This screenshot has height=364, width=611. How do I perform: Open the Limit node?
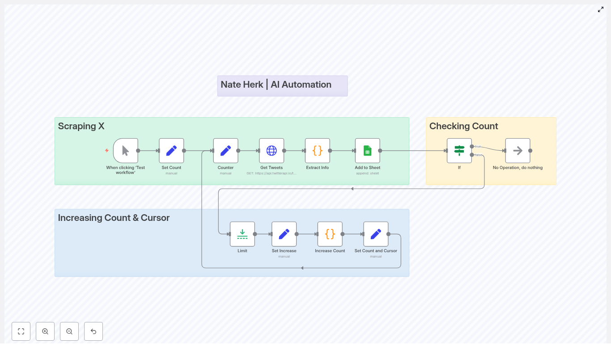242,234
